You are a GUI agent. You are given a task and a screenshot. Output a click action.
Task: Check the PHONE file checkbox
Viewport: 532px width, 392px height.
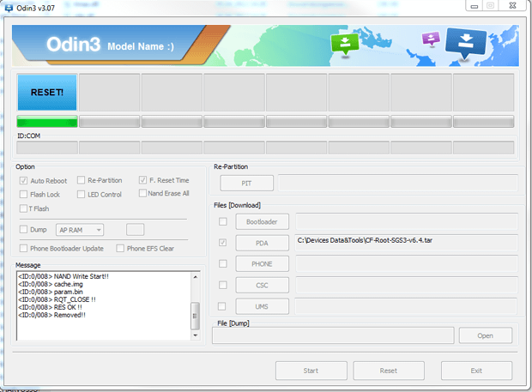pyautogui.click(x=222, y=263)
